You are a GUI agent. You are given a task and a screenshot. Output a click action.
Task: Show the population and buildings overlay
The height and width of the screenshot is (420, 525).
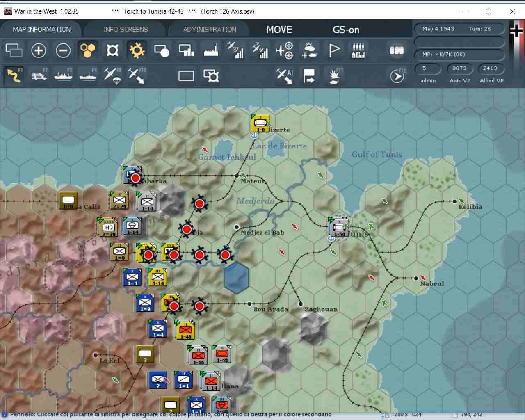tap(358, 50)
